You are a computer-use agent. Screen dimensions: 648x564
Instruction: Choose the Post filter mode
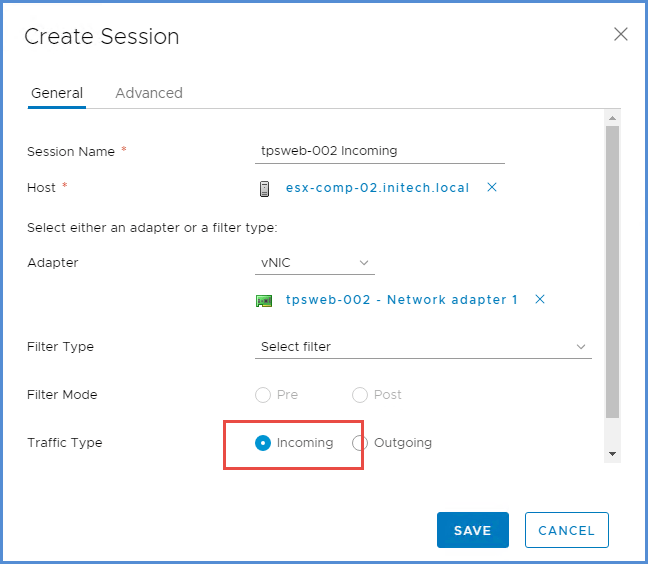pos(360,395)
